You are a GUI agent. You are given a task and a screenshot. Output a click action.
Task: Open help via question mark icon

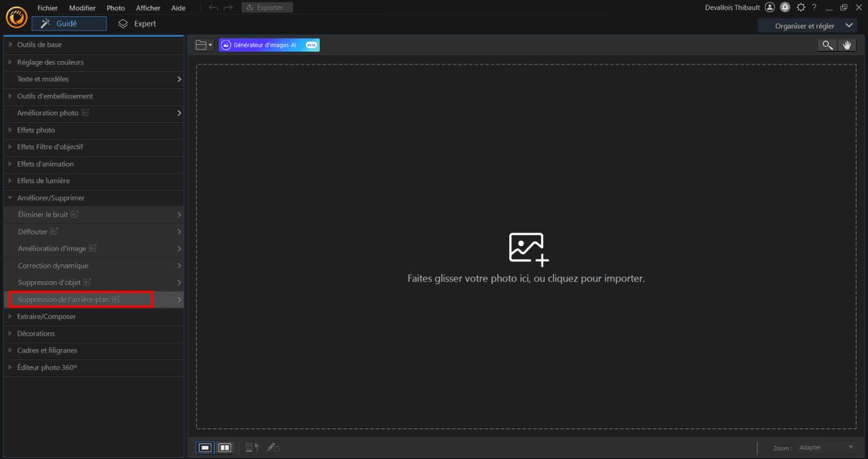pyautogui.click(x=814, y=7)
